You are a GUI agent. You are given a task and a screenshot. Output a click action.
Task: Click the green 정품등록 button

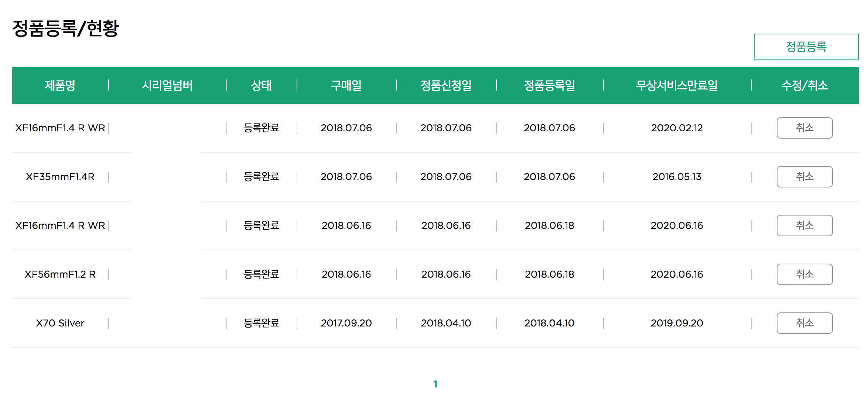click(806, 47)
